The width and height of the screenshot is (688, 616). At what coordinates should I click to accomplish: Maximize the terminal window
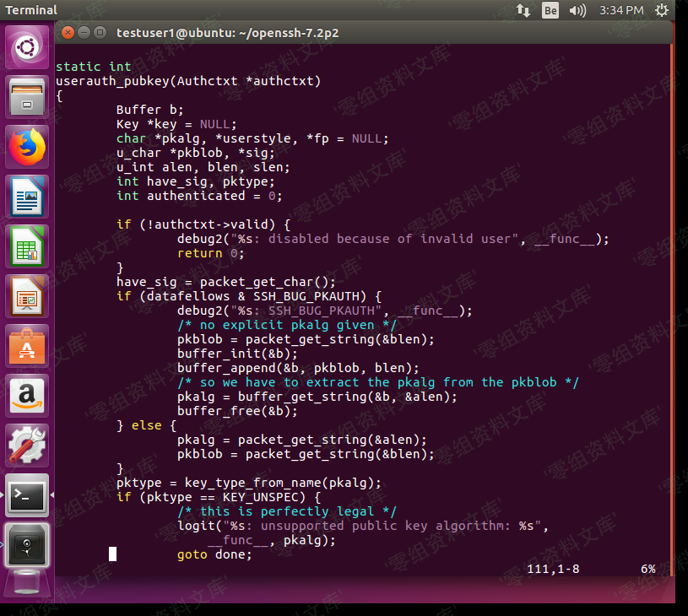click(100, 33)
